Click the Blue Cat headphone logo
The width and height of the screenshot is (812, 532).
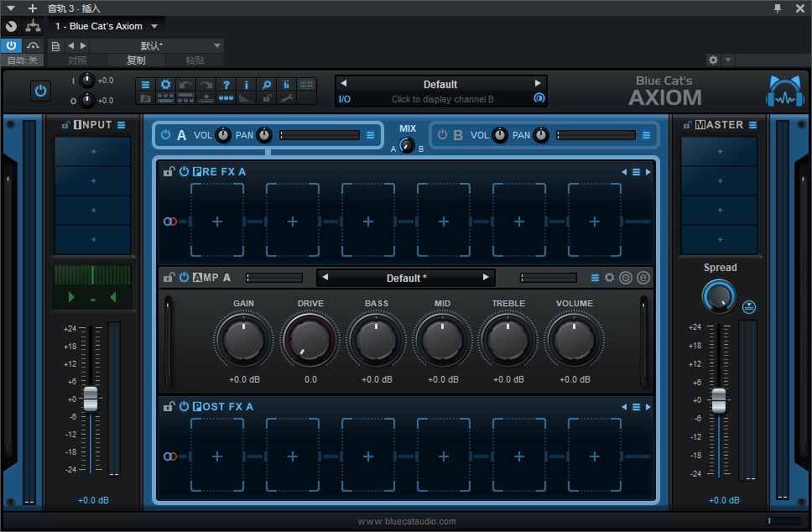(x=785, y=91)
